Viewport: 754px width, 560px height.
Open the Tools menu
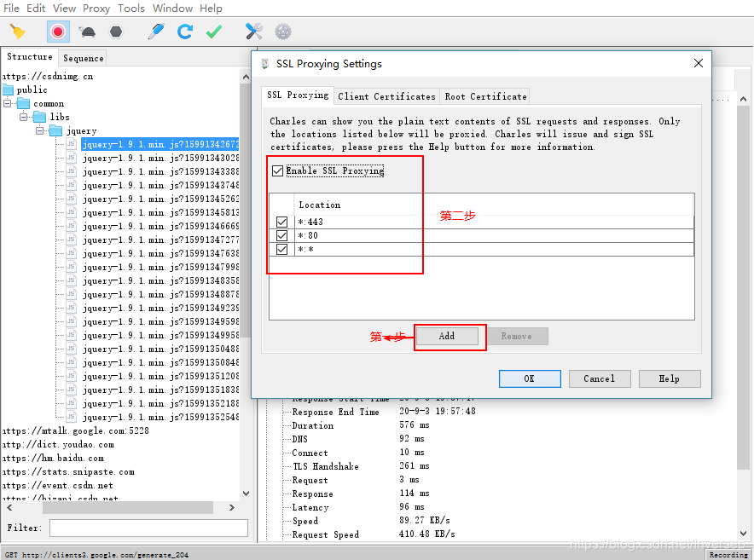[x=131, y=9]
